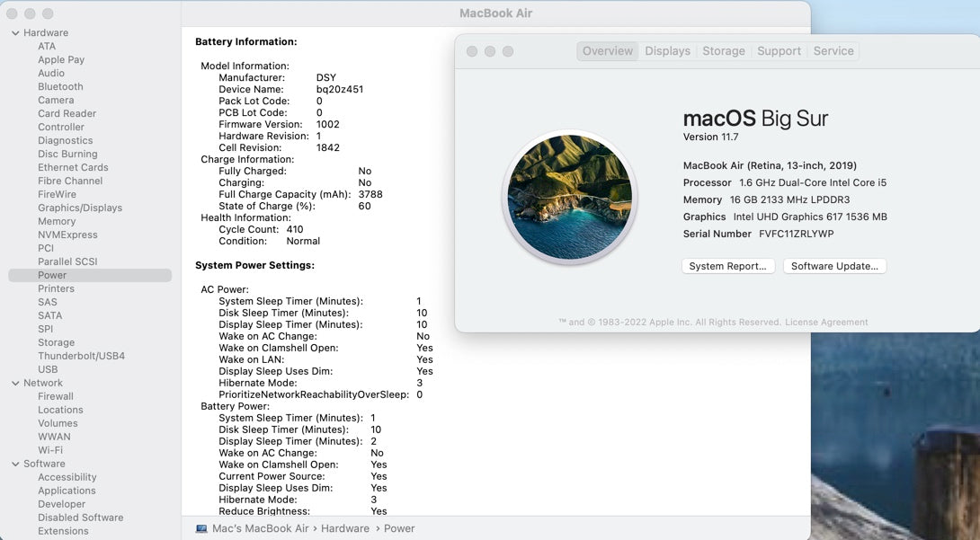The image size is (980, 540).
Task: Choose Thunderbolt/USB4 from the sidebar
Action: pos(81,356)
